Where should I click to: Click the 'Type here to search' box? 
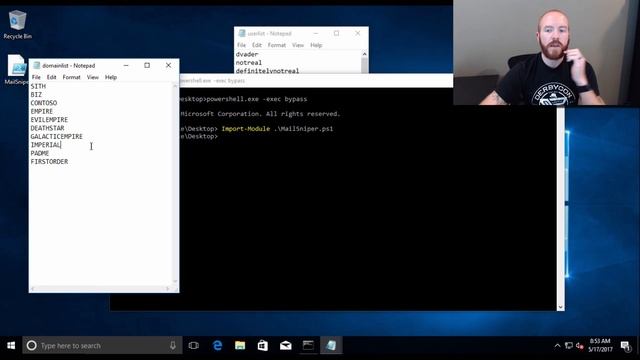point(102,346)
